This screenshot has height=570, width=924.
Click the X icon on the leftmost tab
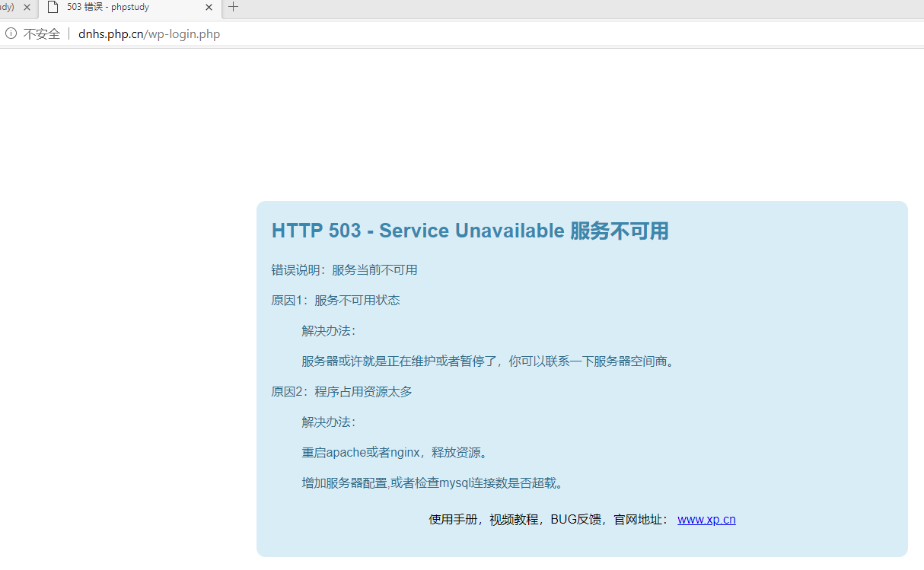point(27,7)
